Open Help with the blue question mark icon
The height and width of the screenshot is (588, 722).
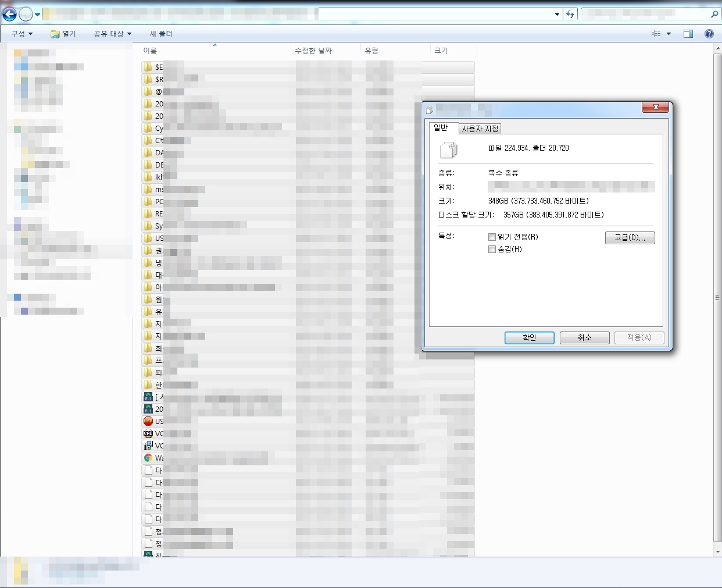[709, 34]
